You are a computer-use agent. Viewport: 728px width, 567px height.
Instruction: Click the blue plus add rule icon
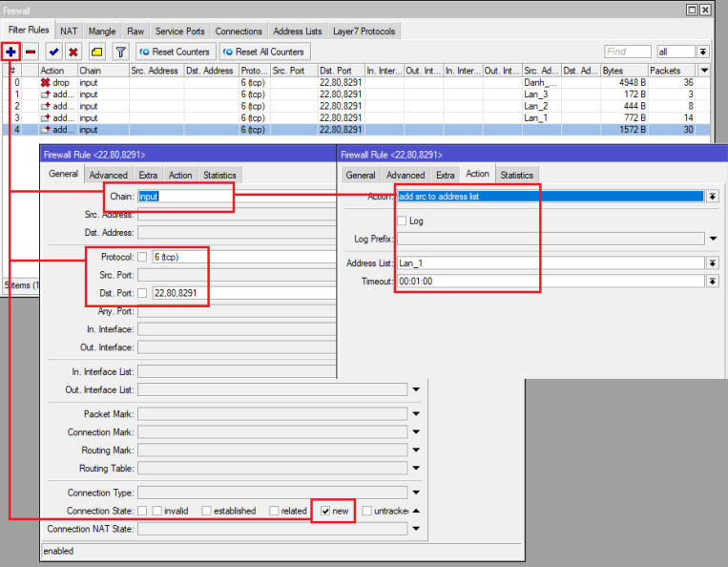[x=11, y=52]
